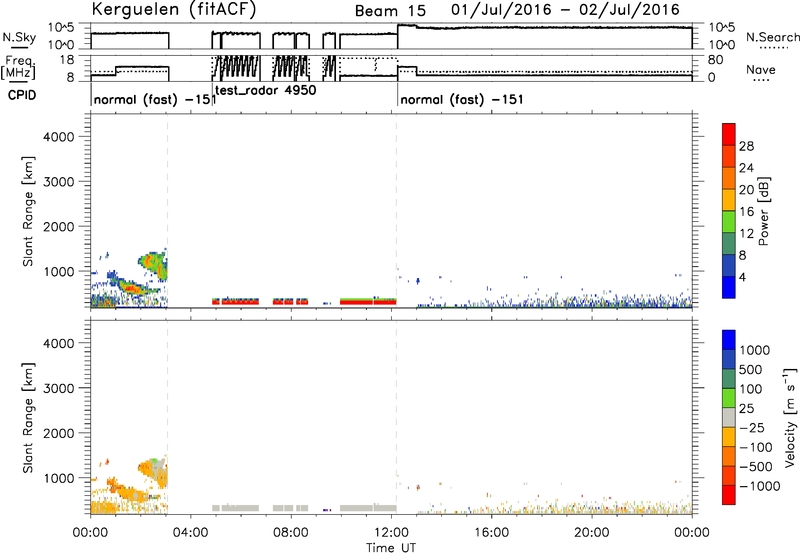
Task: Select the 'test_radar 4950' CPID label
Action: pyautogui.click(x=266, y=91)
